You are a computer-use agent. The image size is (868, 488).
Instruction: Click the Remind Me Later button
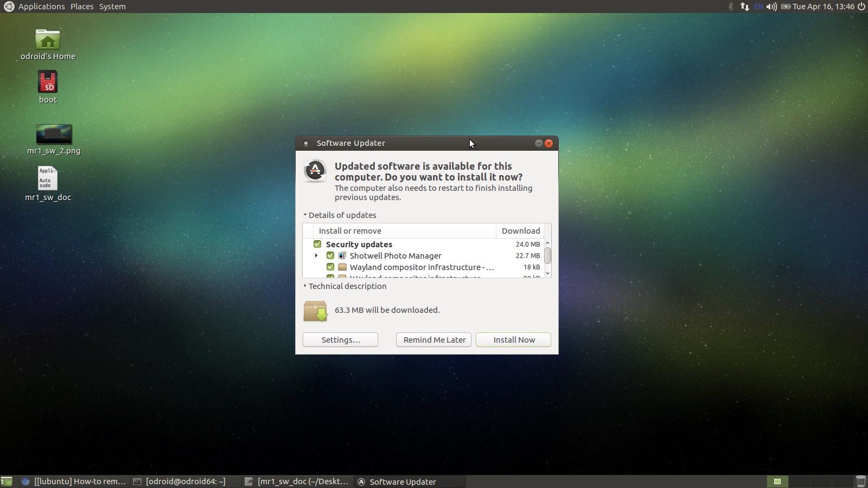434,340
